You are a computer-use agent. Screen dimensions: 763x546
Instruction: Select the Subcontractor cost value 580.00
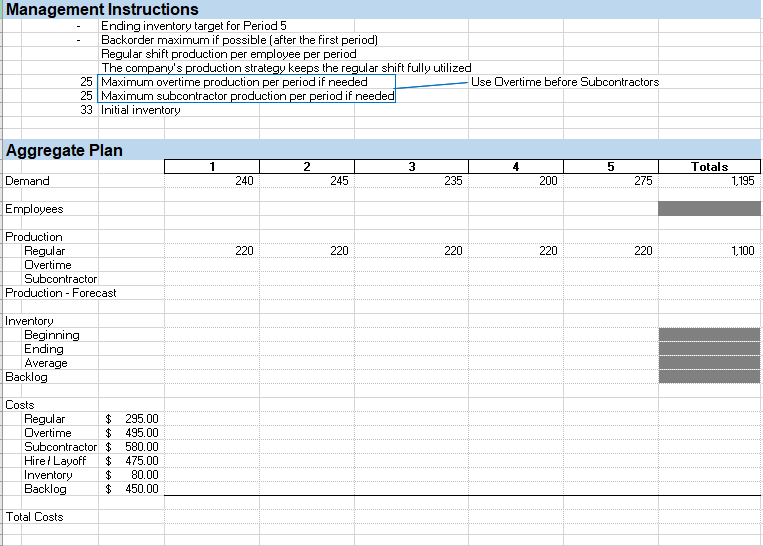tap(142, 447)
